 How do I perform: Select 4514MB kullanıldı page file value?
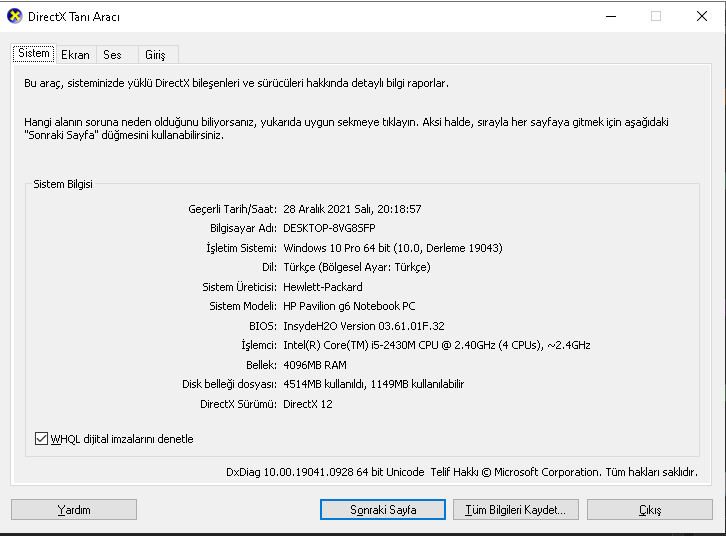pos(324,384)
